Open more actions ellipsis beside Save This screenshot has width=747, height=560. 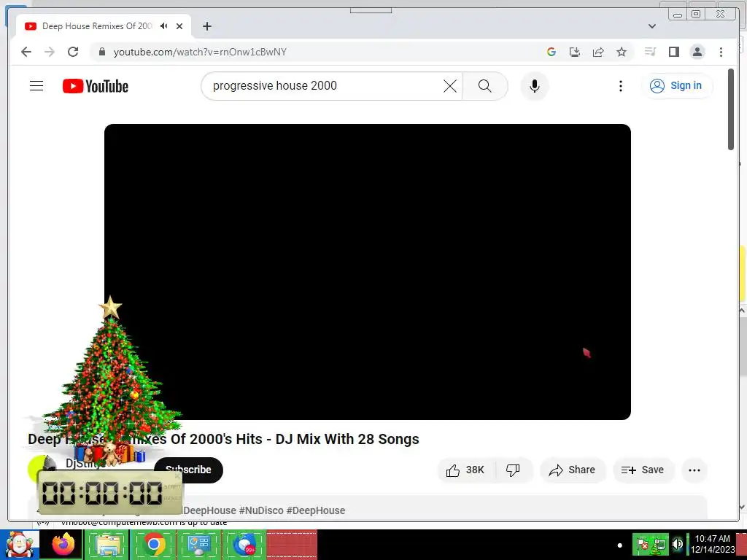694,470
